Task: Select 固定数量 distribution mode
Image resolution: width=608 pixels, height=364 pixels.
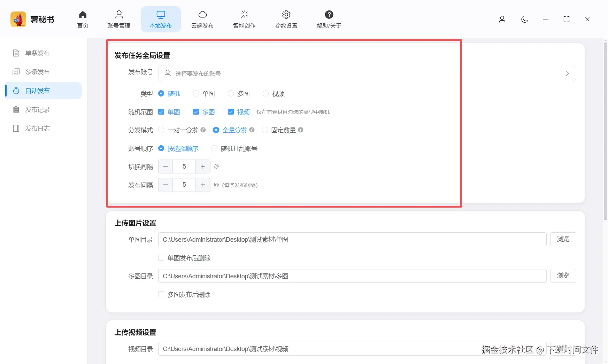Action: click(x=264, y=130)
